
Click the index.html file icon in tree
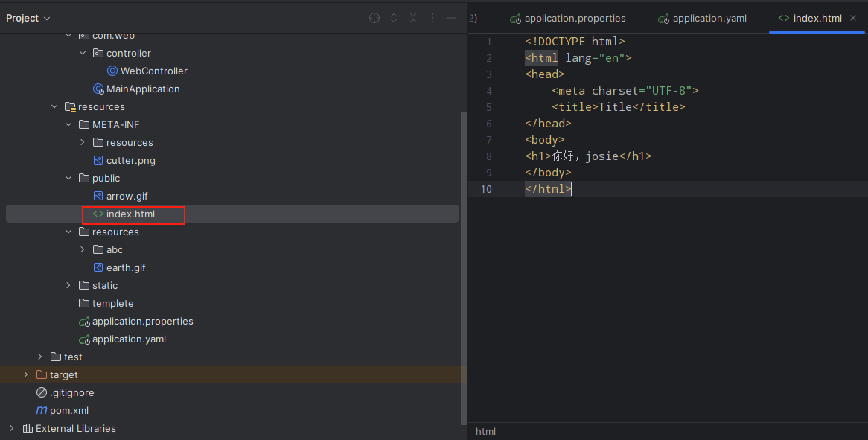pos(98,214)
